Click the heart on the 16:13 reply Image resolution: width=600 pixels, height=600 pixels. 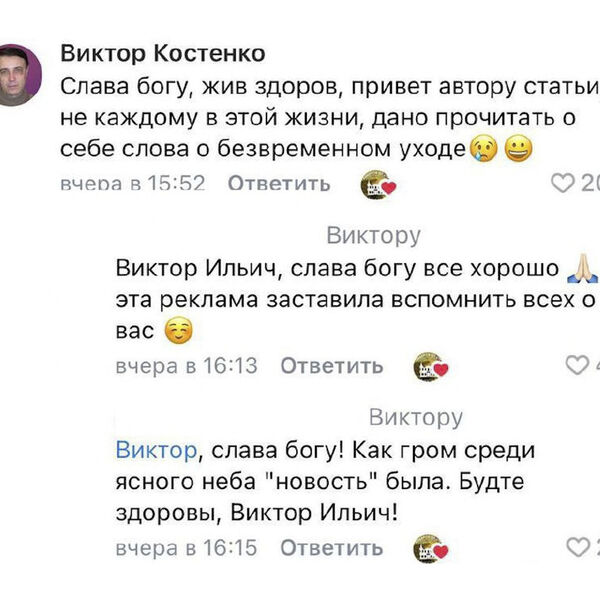(577, 365)
